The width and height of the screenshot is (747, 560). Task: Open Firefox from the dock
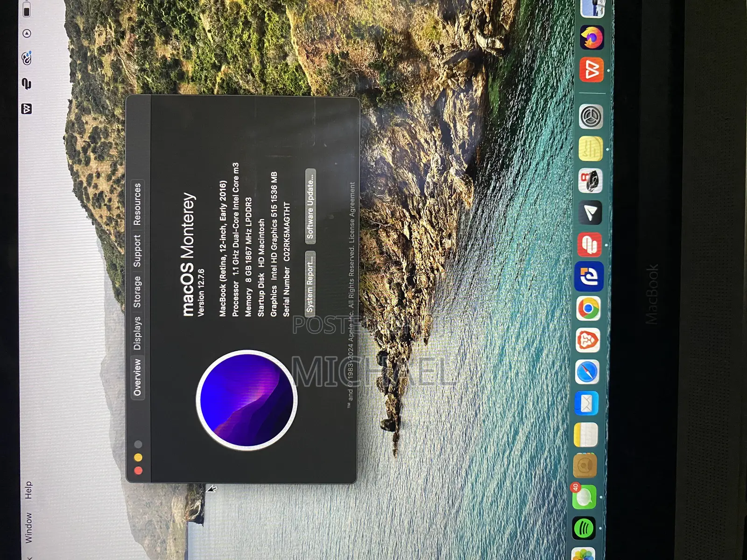pos(592,37)
